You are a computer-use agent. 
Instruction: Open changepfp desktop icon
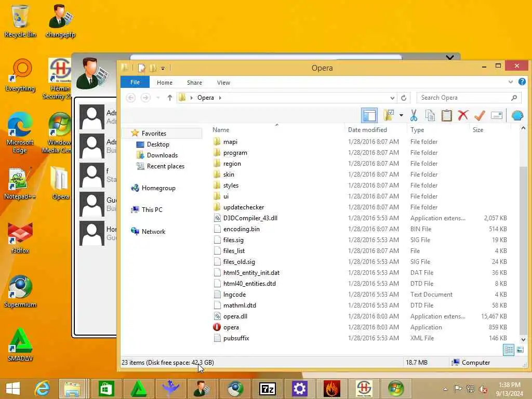[x=60, y=21]
